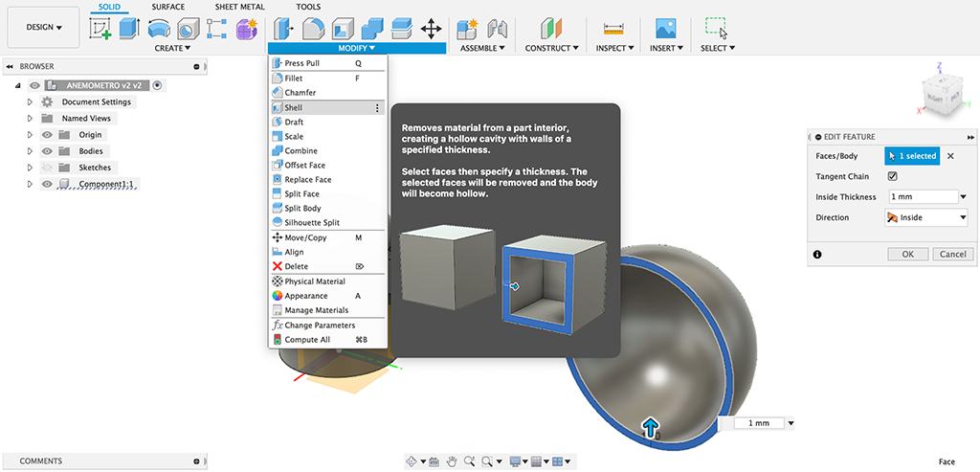The width and height of the screenshot is (980, 472).
Task: Click Cancel in the Edit Feature dialog
Action: pos(953,254)
